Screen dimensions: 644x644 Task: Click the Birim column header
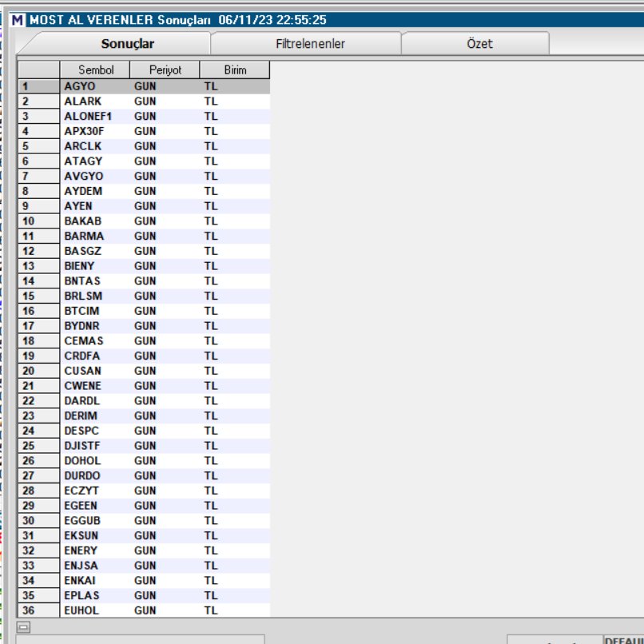(235, 70)
